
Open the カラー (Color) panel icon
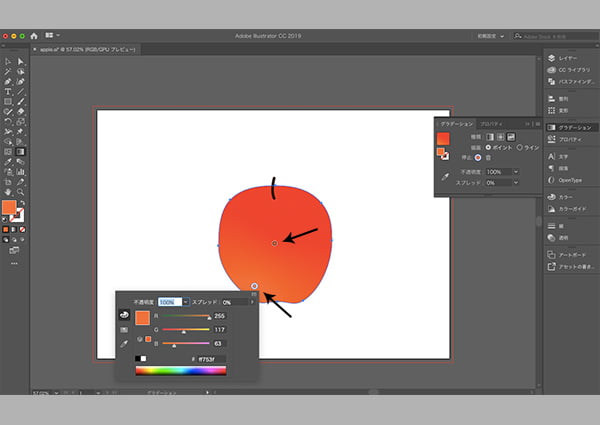(x=551, y=197)
